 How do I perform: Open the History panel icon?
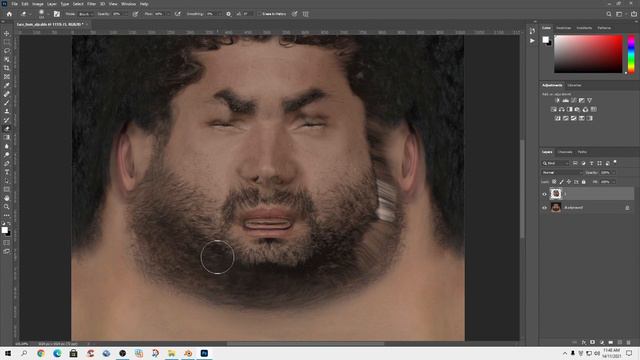point(532,31)
